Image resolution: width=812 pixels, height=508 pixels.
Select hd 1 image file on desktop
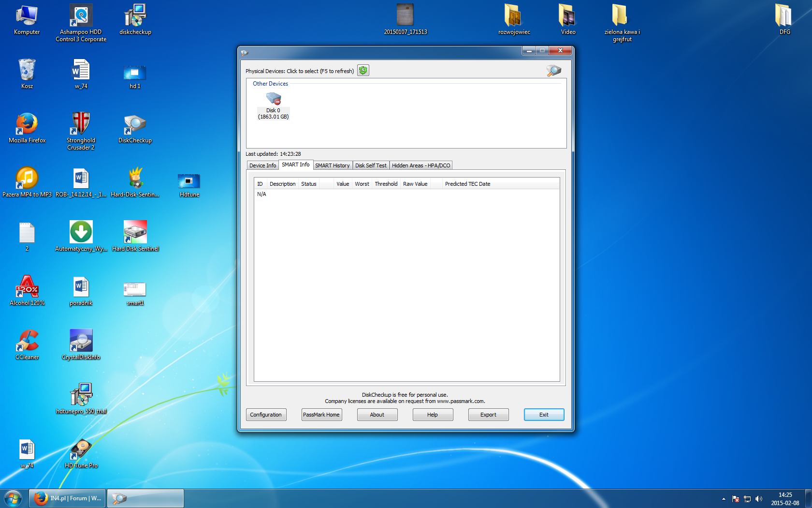(x=135, y=76)
